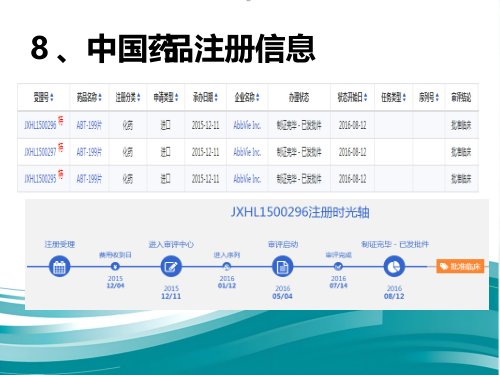500x375 pixels.
Task: Click 制证完毕 - 已发批件 in the JXHL1500295 row
Action: point(299,179)
